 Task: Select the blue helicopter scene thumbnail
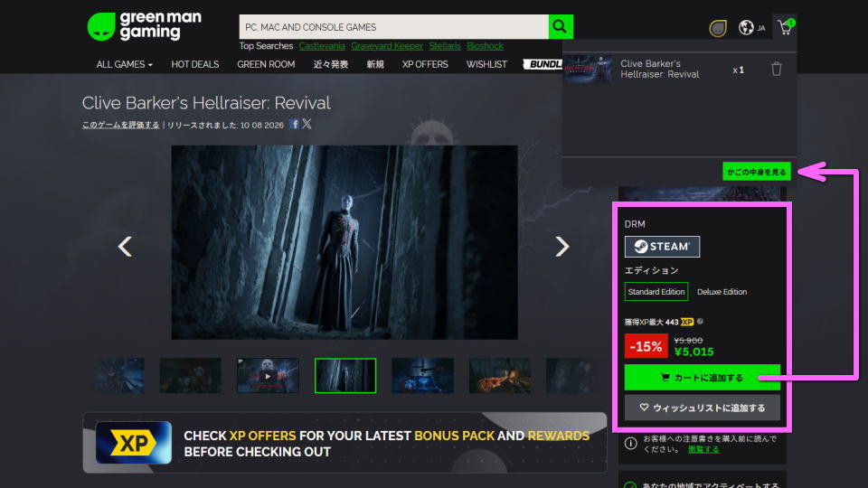tap(422, 376)
